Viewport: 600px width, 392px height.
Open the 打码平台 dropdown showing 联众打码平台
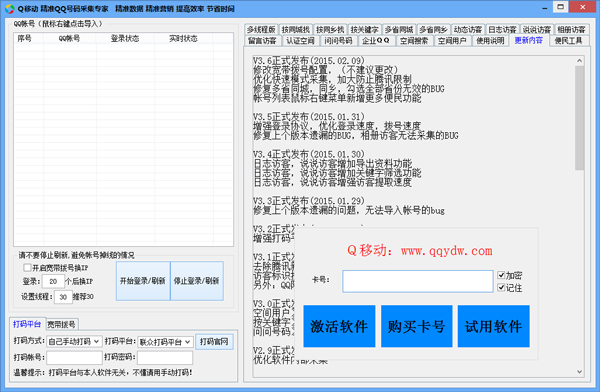tap(165, 342)
